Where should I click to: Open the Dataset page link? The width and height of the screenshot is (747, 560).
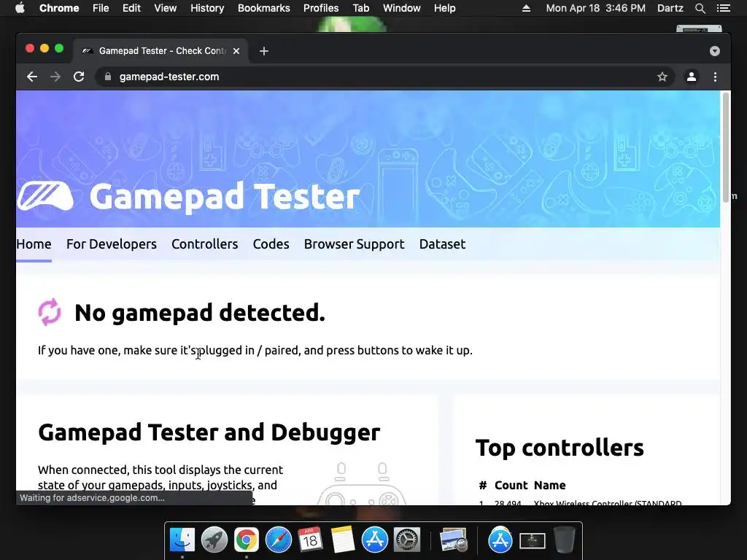442,244
